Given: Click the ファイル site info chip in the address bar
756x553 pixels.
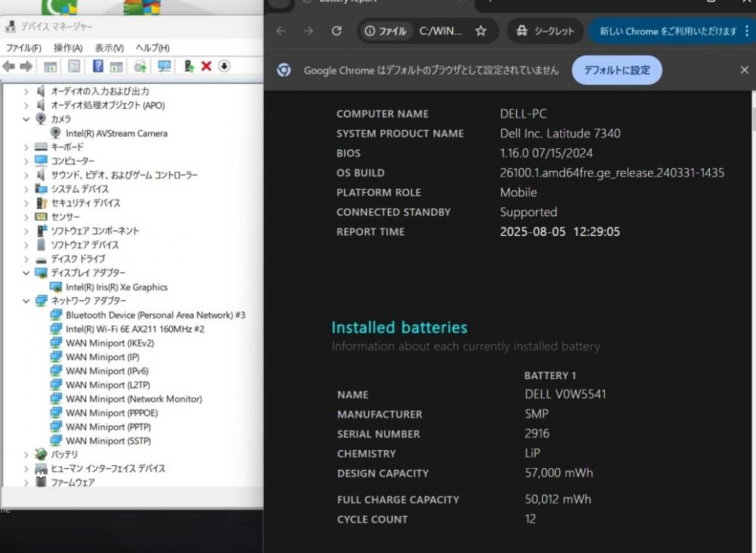Looking at the screenshot, I should pyautogui.click(x=386, y=31).
